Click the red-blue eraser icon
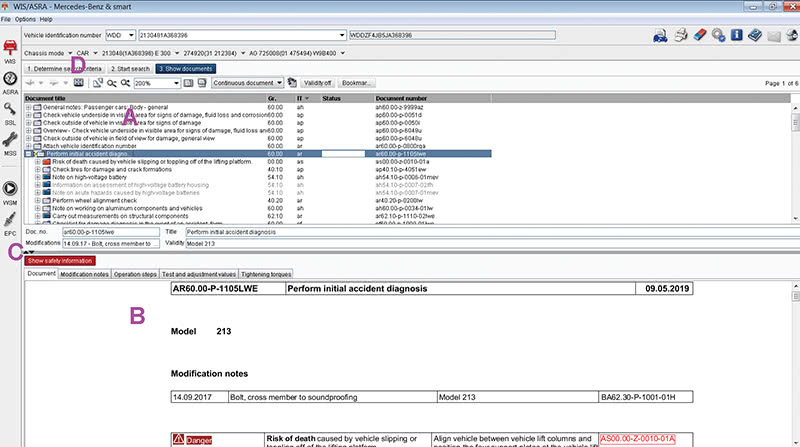The width and height of the screenshot is (800, 447). 699,35
